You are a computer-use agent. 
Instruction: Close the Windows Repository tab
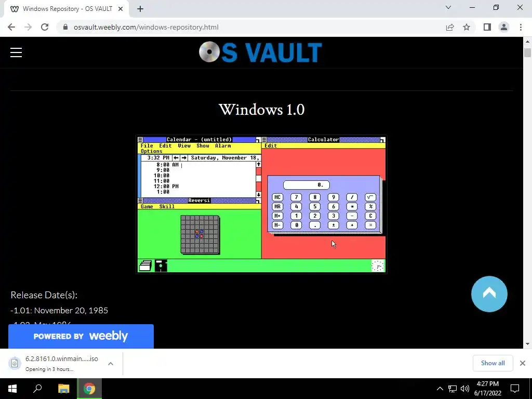[x=121, y=9]
